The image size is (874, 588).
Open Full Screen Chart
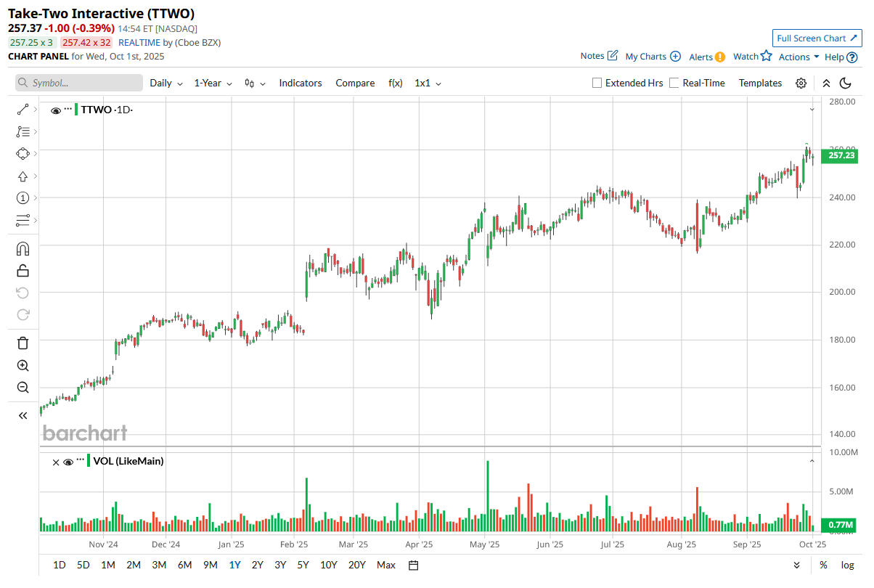pyautogui.click(x=817, y=38)
